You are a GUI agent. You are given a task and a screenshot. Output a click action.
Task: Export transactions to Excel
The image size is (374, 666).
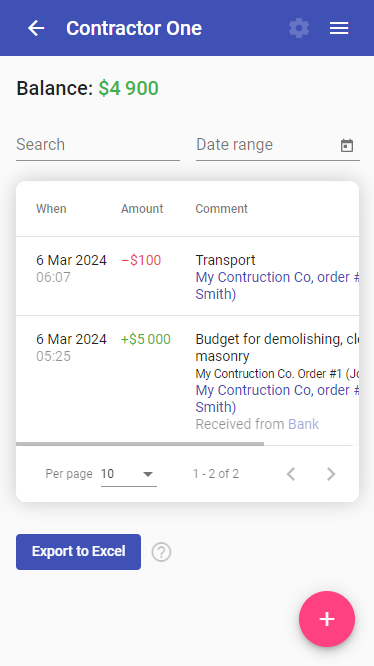79,552
